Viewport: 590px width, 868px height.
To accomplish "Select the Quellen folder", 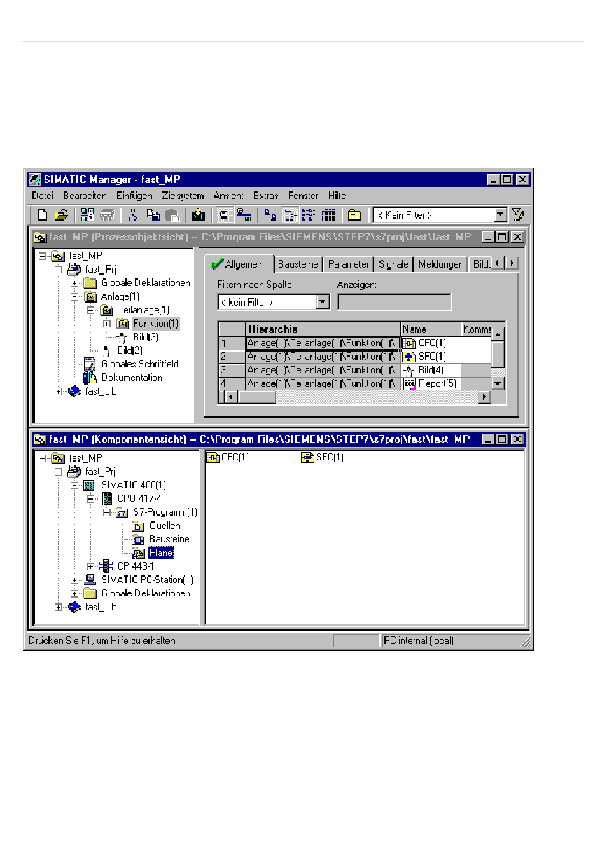I will click(165, 526).
